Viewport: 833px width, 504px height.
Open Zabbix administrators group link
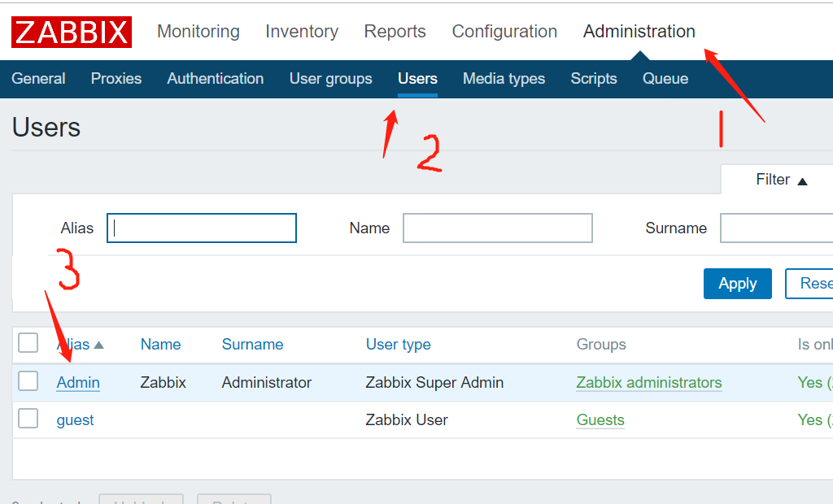648,382
